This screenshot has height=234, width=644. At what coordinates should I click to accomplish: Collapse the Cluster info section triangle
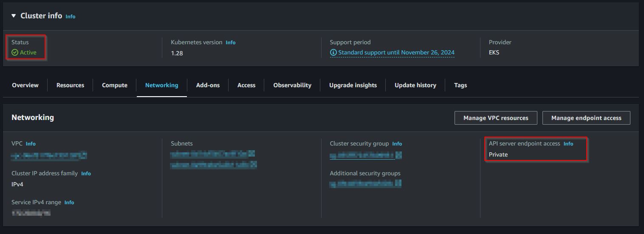coord(14,16)
